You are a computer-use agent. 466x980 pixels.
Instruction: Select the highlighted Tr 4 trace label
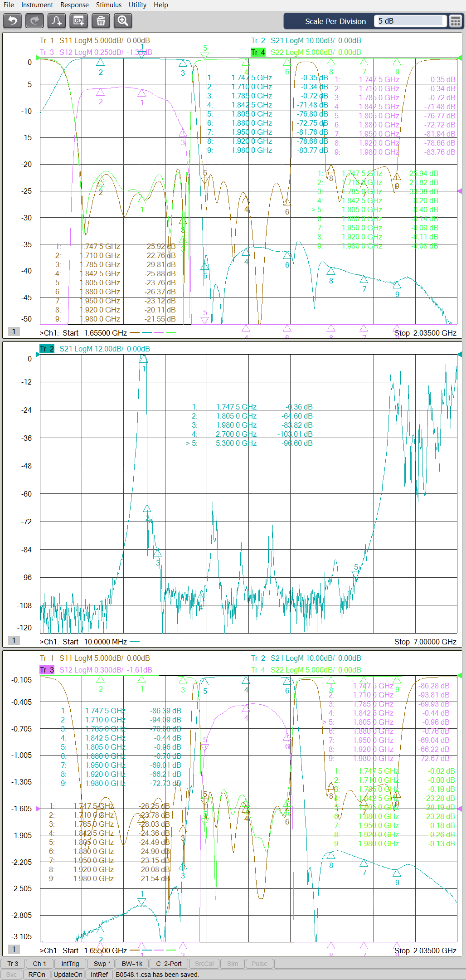click(x=258, y=52)
